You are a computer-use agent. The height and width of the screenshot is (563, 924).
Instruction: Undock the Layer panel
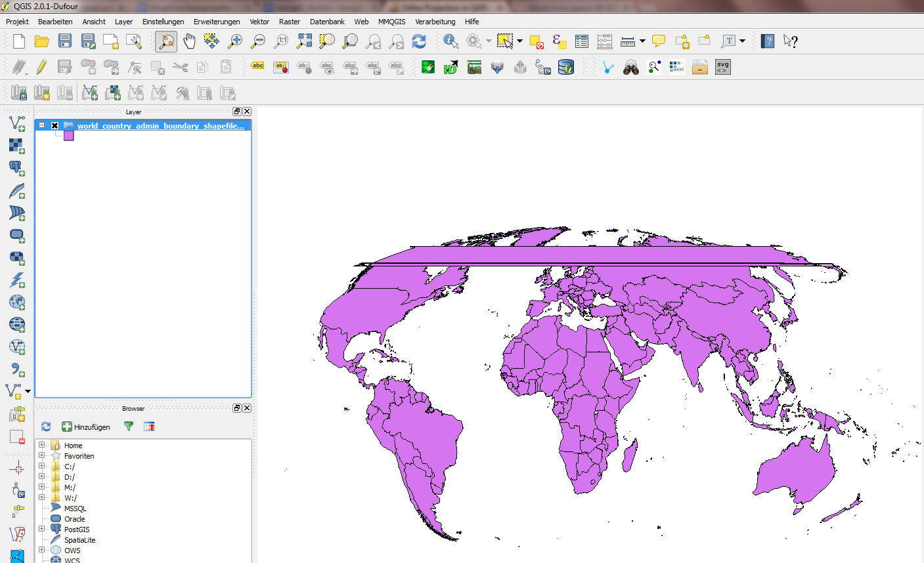pos(237,112)
